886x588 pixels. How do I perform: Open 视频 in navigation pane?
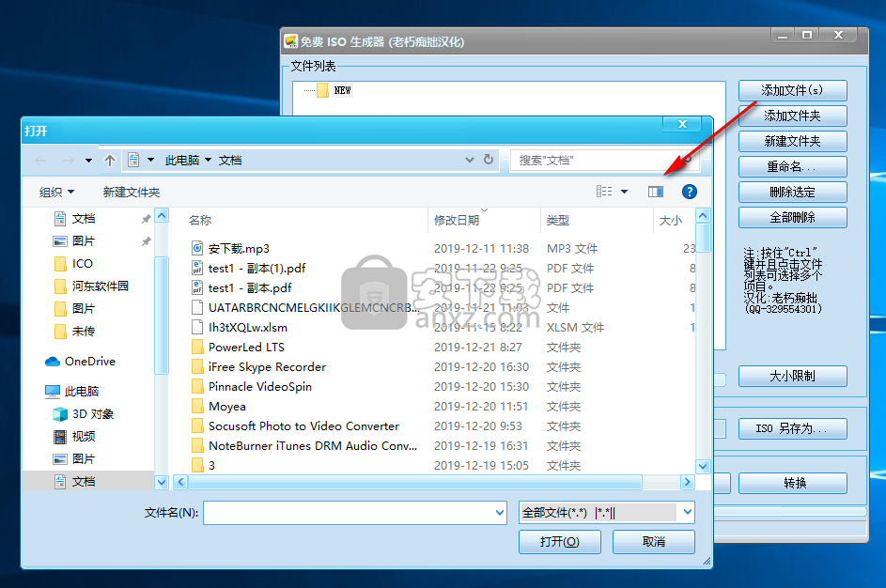[83, 437]
